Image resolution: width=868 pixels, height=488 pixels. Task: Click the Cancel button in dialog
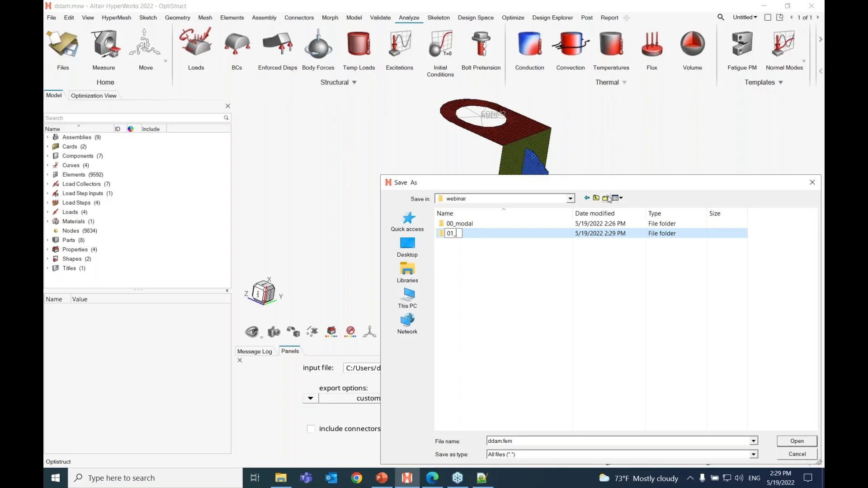[797, 454]
